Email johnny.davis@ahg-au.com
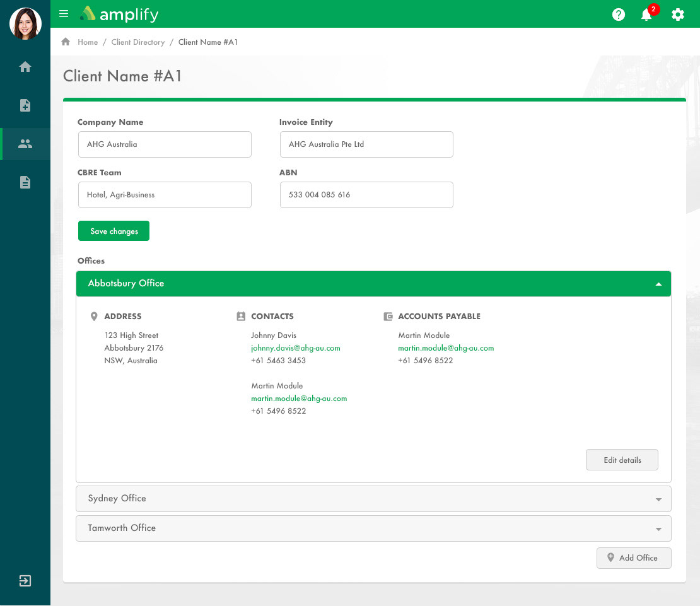Screen dimensions: 700x606 pos(296,348)
